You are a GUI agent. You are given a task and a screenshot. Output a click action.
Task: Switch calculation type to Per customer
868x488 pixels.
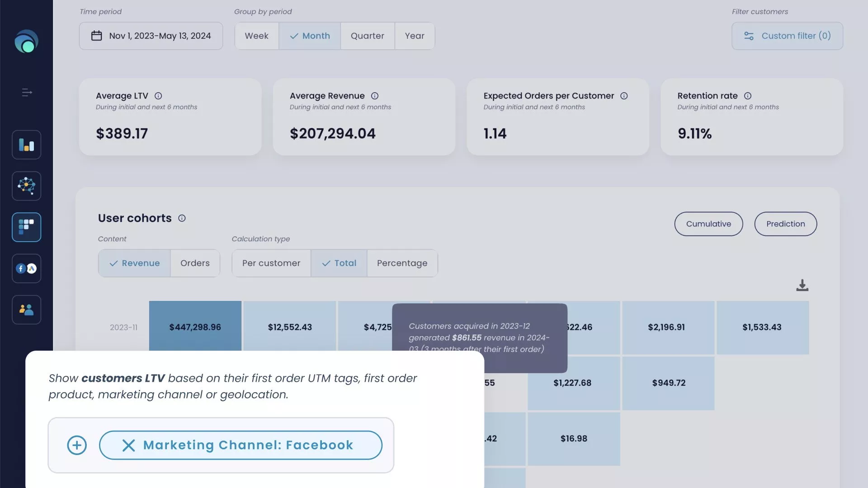click(x=271, y=263)
